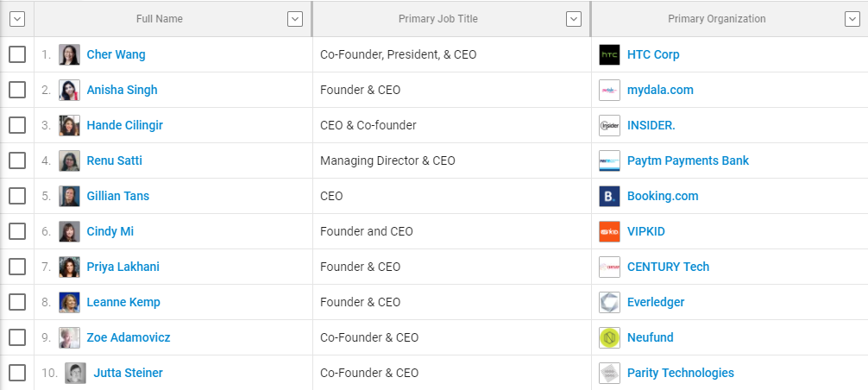This screenshot has height=390, width=868.
Task: Open Anisha Singh's profile link
Action: click(122, 90)
